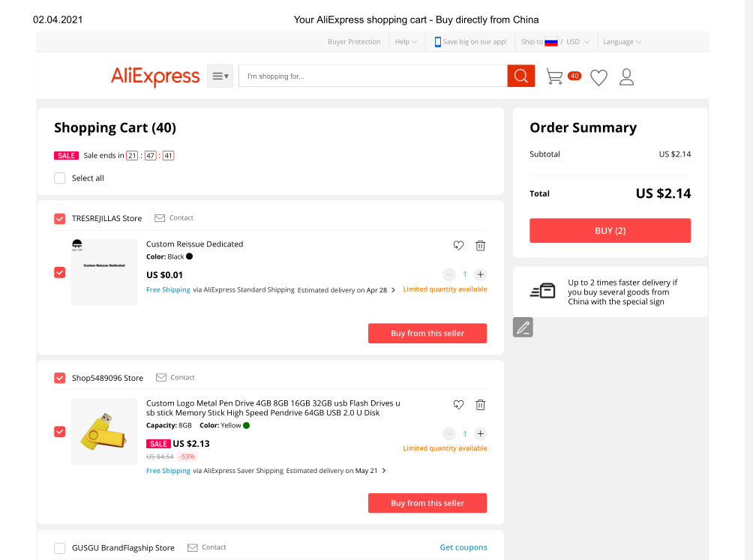Check the GUSGU BrandFlagship Store checkbox
Image resolution: width=753 pixels, height=560 pixels.
59,548
